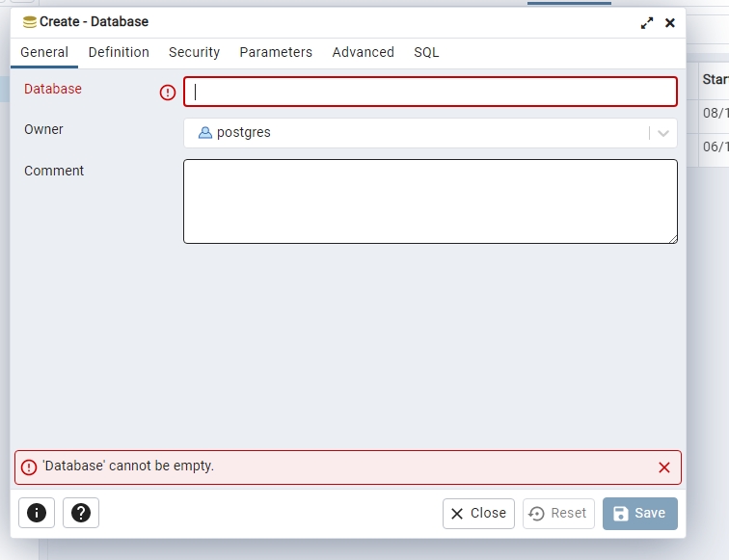Click the database icon in the dialog title

(x=29, y=22)
